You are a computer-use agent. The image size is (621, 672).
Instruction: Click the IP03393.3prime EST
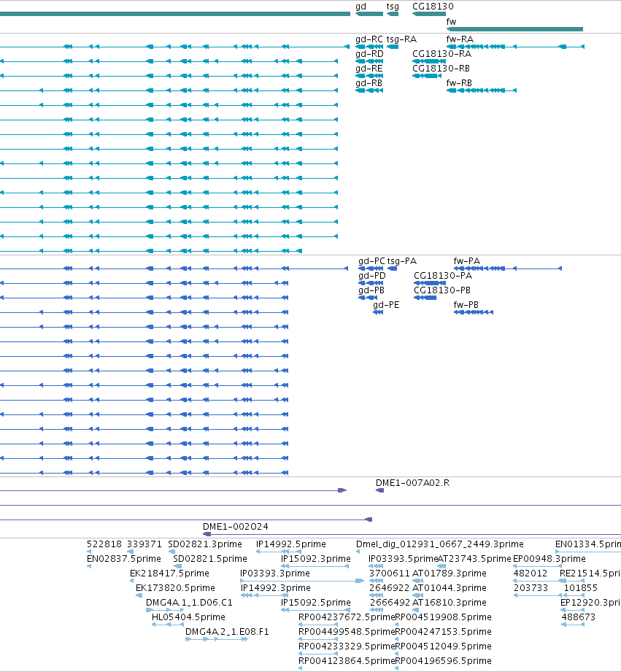point(302,581)
